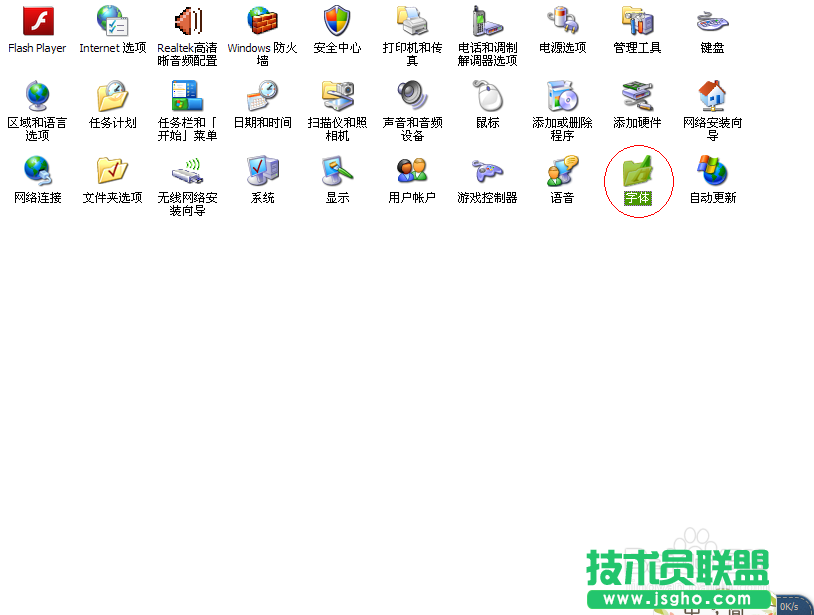Open 日期和时间 (Date and Time)
This screenshot has width=814, height=615.
click(261, 95)
